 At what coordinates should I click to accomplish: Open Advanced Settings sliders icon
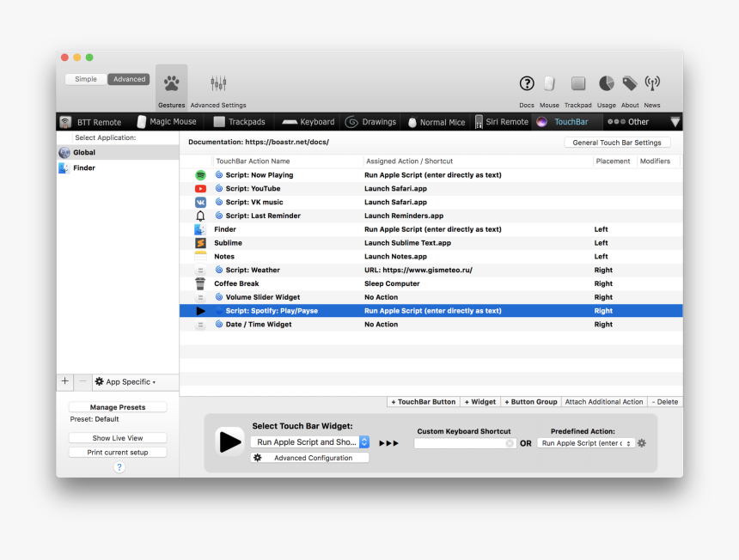[x=218, y=83]
